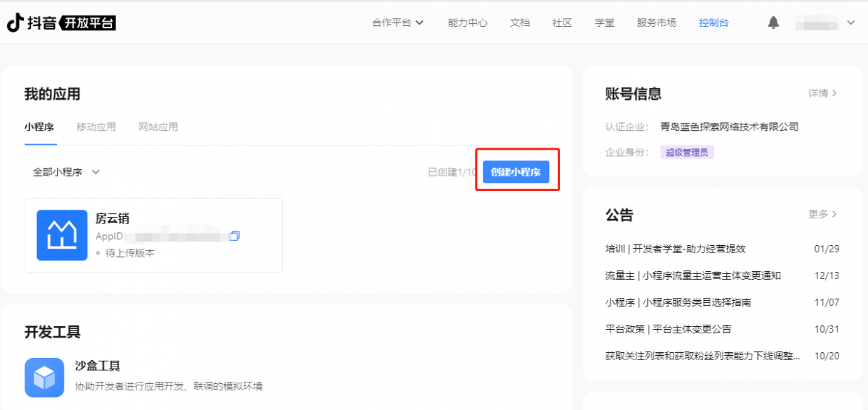The width and height of the screenshot is (868, 410).
Task: Open 能力中心 in the navigation bar
Action: (x=468, y=22)
